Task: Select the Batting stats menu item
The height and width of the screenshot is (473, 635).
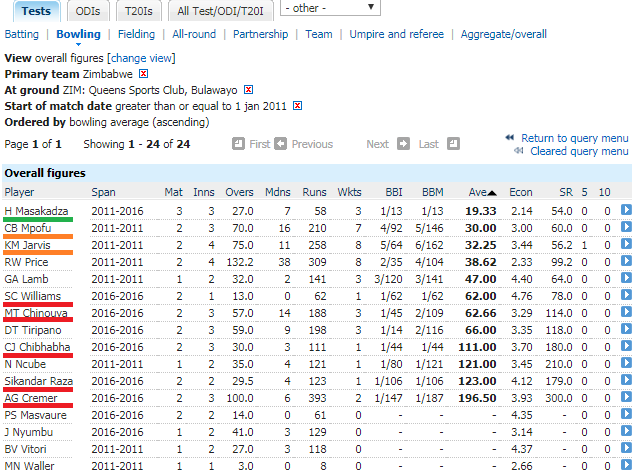Action: tap(22, 34)
